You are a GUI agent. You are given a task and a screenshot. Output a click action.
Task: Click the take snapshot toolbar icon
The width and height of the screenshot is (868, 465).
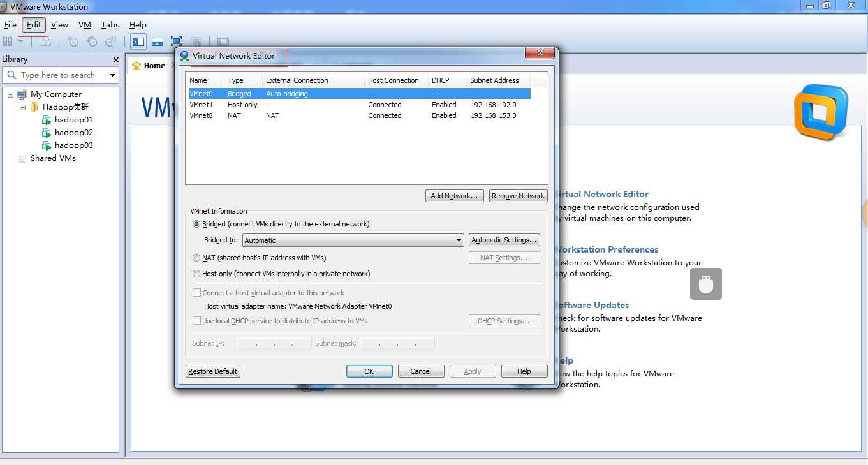[73, 41]
